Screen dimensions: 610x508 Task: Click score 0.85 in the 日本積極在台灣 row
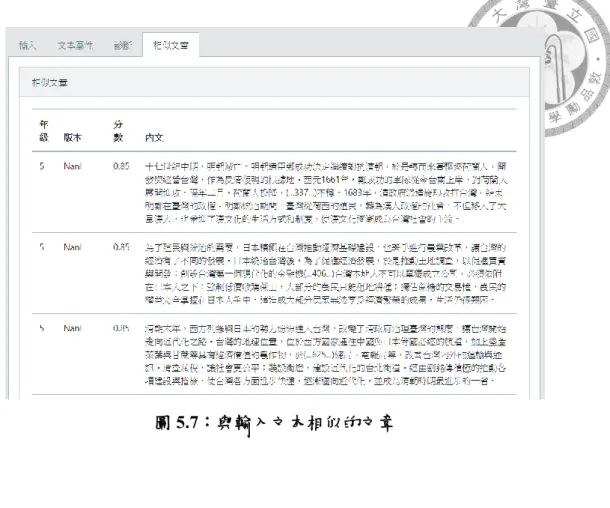click(x=121, y=247)
